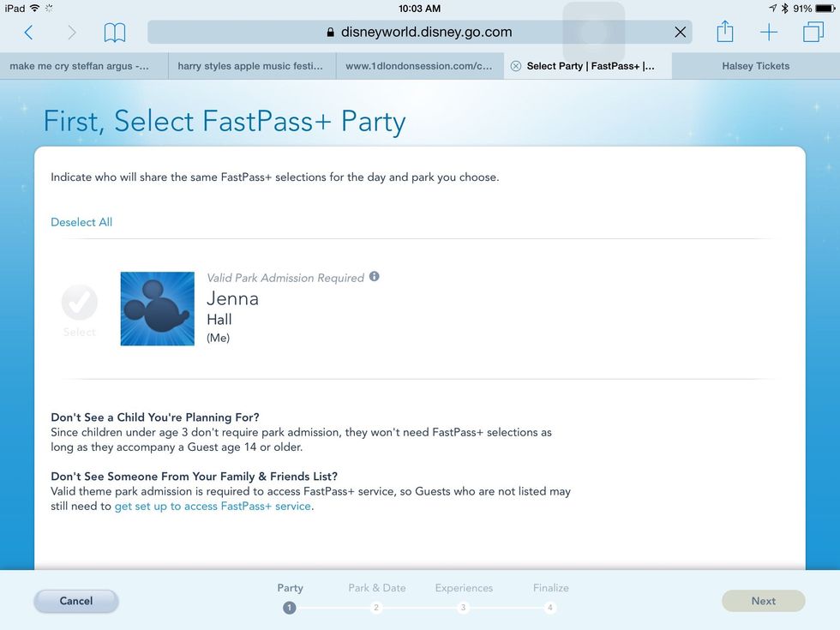This screenshot has height=630, width=840.
Task: Click Jenna Hall's Mickey avatar thumbnail
Action: 158,309
